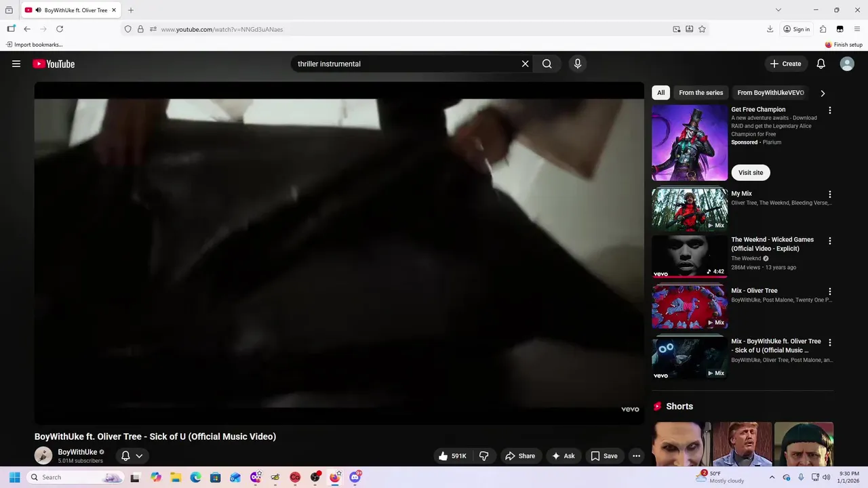Open the Get Free Champion ad thumbnail
The image size is (868, 488).
tap(690, 142)
